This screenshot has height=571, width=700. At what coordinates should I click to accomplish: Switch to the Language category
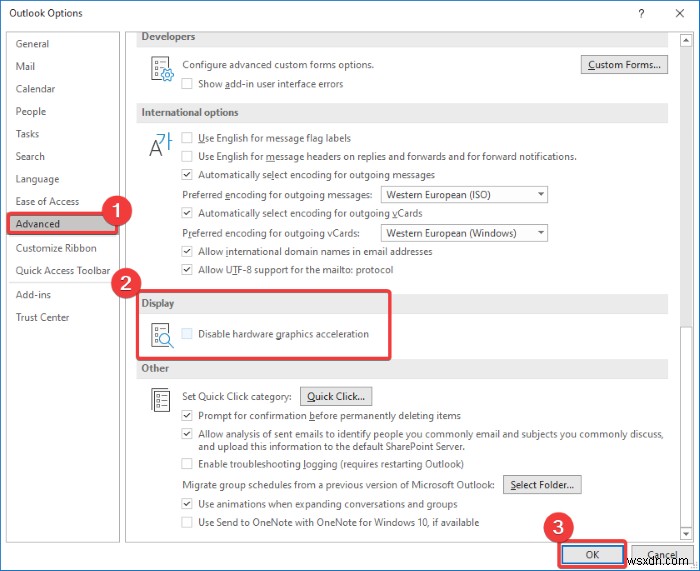63,179
